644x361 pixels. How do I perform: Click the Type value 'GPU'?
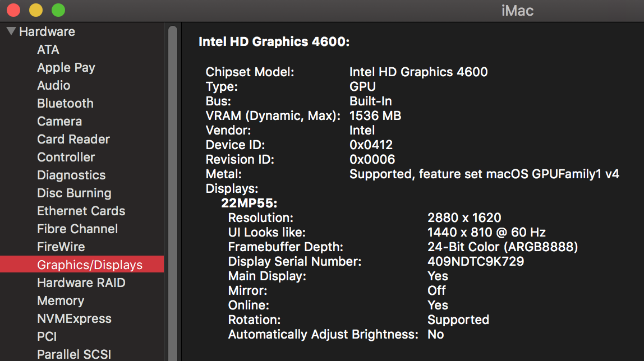point(362,86)
